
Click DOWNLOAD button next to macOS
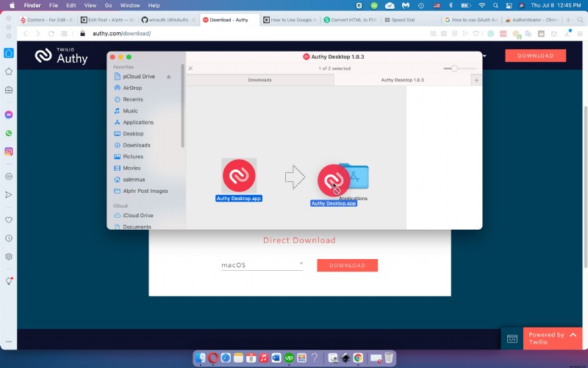pyautogui.click(x=347, y=265)
